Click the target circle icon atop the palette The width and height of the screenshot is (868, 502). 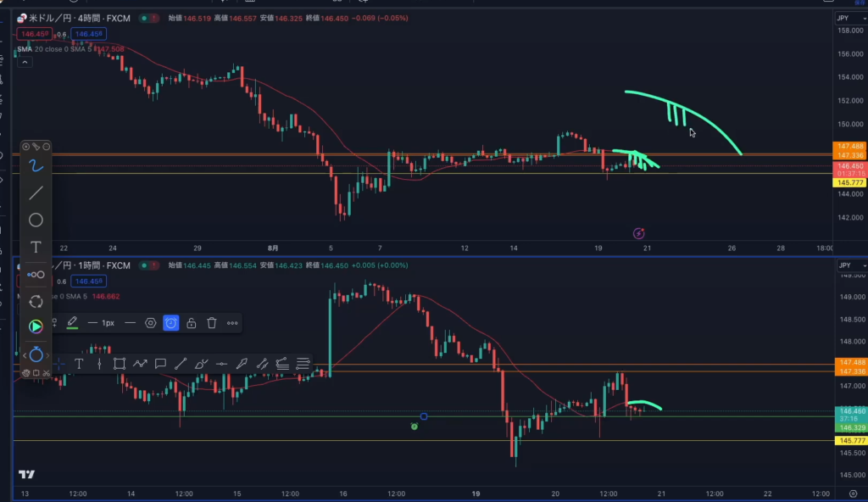pos(25,147)
